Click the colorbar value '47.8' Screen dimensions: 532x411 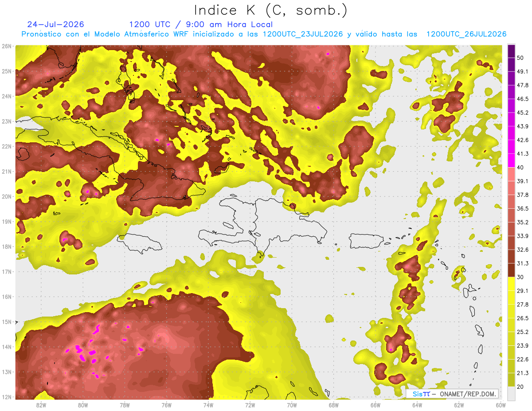coord(523,85)
